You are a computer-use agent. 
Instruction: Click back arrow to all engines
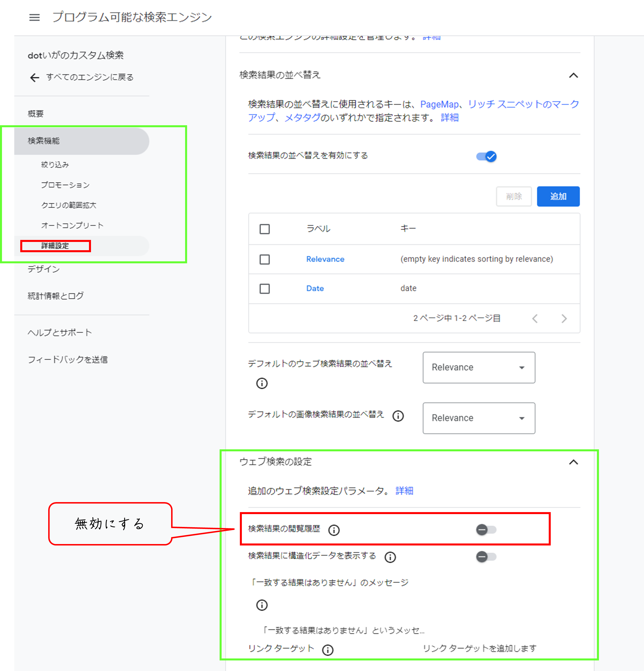tap(35, 78)
